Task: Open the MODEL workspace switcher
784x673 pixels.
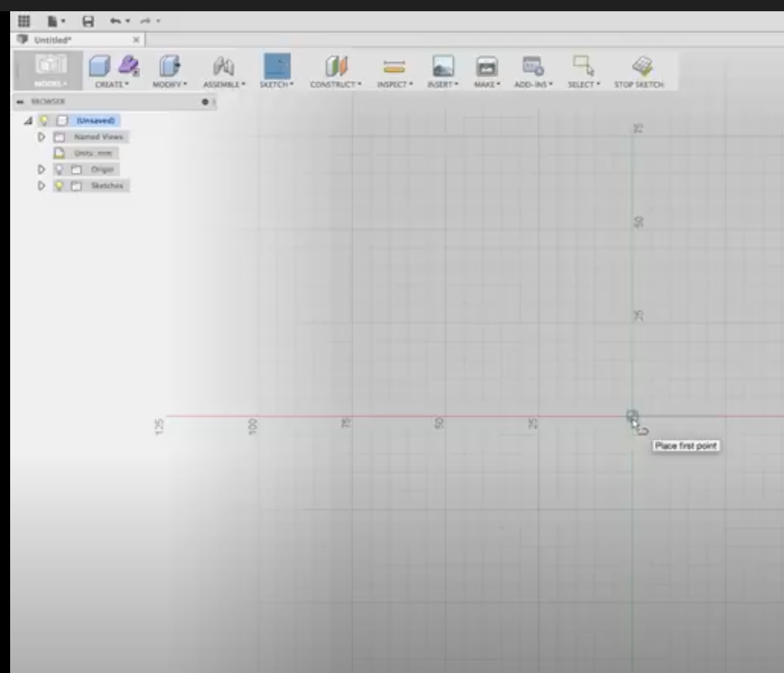Action: pos(51,70)
